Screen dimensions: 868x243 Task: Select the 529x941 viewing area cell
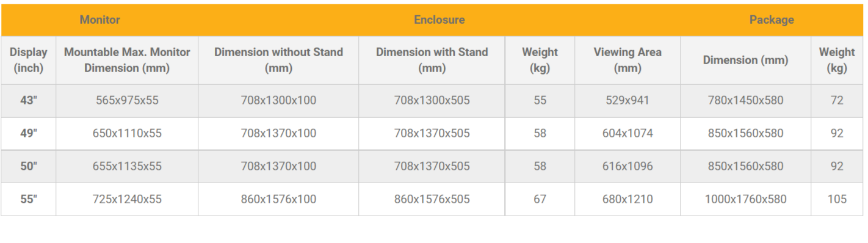click(x=627, y=100)
